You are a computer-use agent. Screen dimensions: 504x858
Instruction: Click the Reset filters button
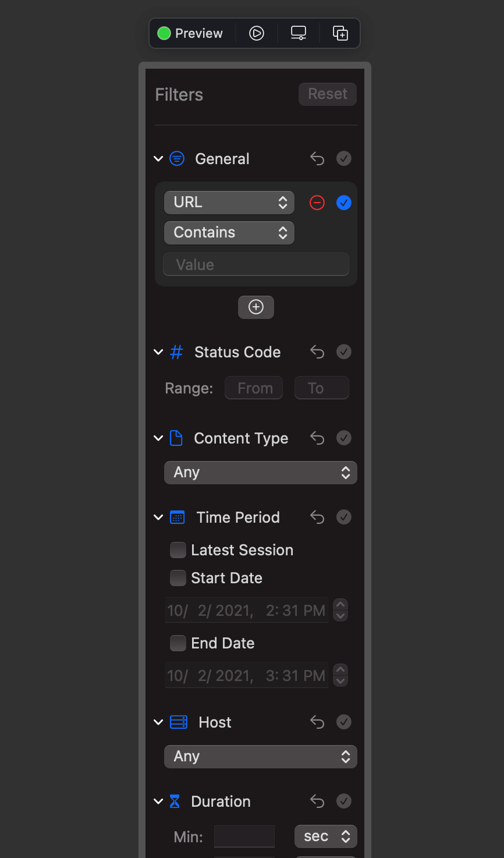(x=328, y=94)
